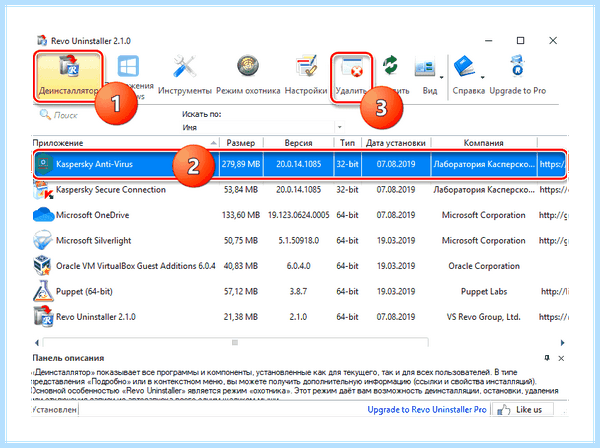Sort by the Версия column header

[x=298, y=143]
